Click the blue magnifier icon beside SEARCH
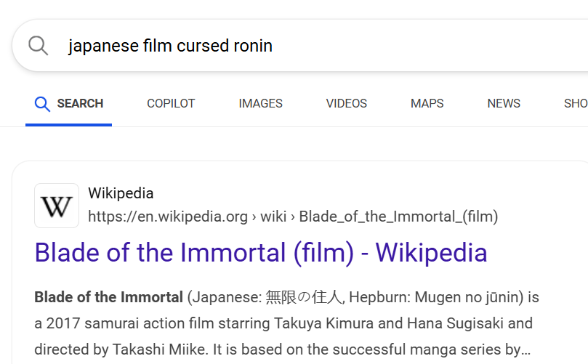The width and height of the screenshot is (588, 364). [x=42, y=103]
